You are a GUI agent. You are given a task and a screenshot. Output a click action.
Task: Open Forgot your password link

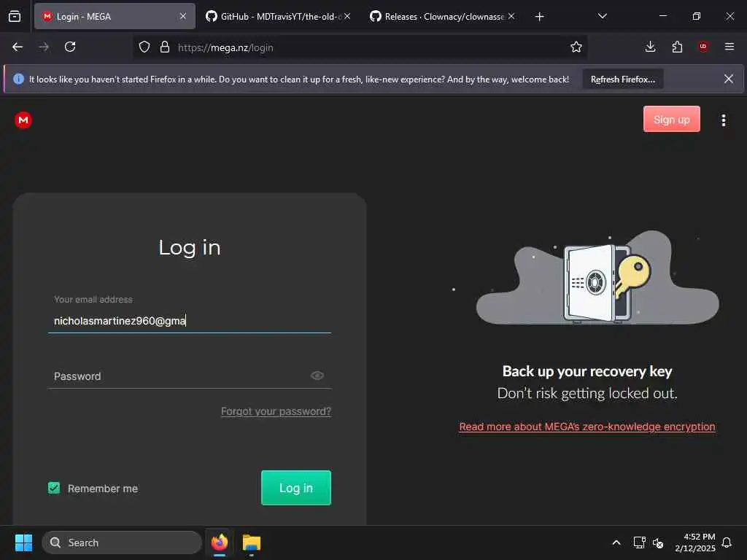276,411
